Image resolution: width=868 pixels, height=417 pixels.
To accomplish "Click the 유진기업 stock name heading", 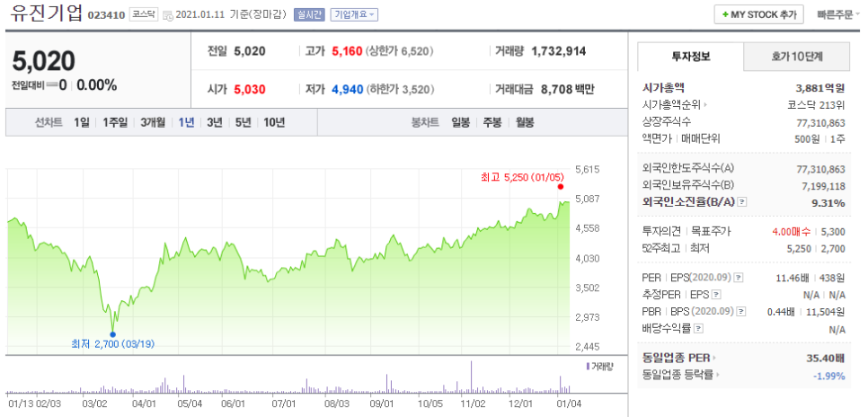I will coord(46,13).
